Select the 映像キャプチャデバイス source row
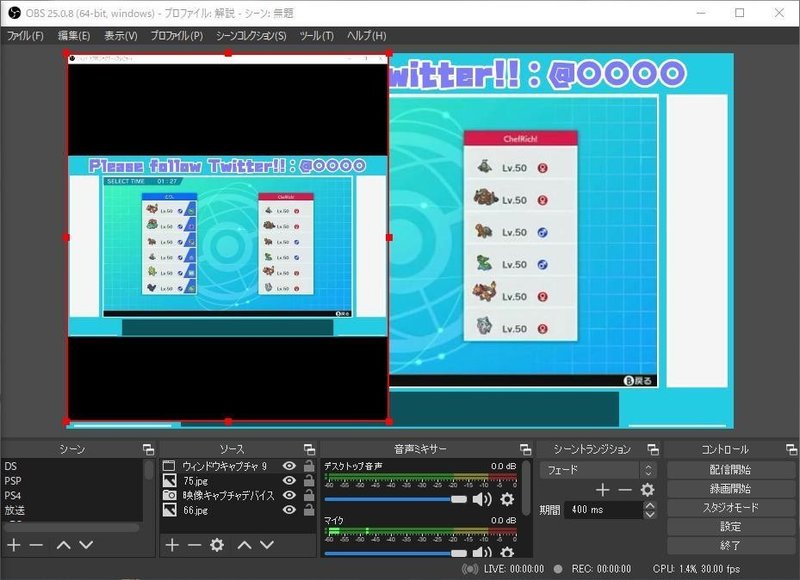 click(x=238, y=495)
